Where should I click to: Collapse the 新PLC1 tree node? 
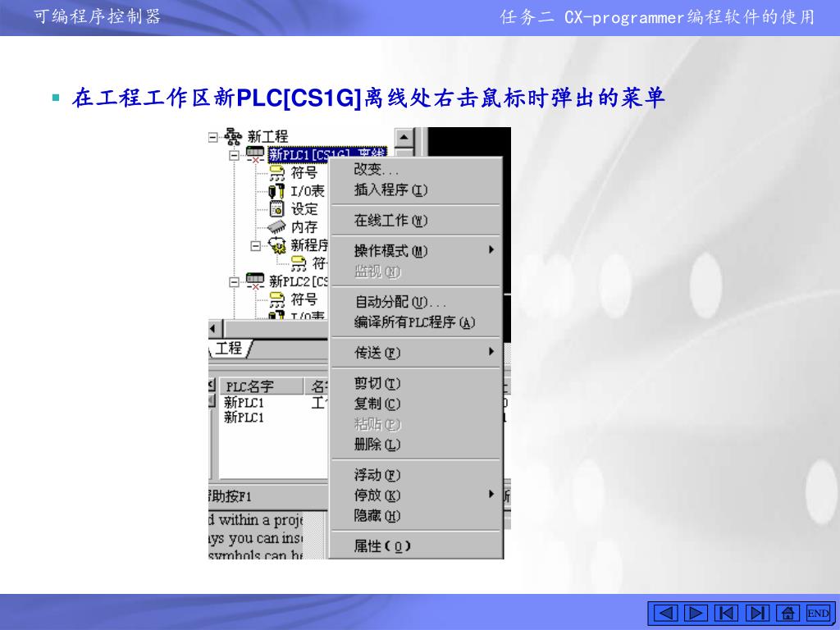click(234, 155)
